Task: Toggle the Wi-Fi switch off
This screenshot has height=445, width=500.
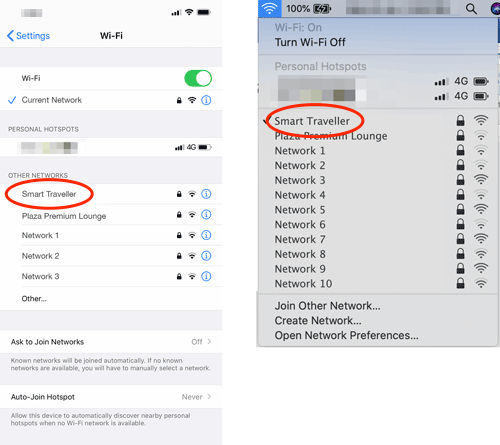Action: 198,78
